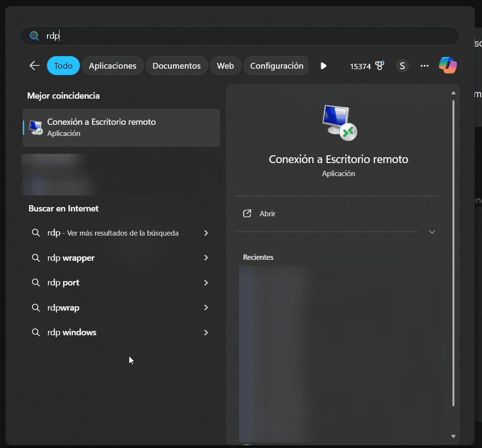This screenshot has width=482, height=448.
Task: Click Abrir to launch Remote Desktop
Action: click(268, 213)
